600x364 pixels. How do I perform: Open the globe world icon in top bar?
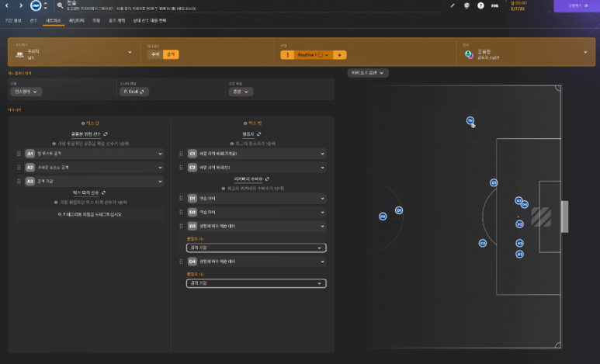click(466, 5)
